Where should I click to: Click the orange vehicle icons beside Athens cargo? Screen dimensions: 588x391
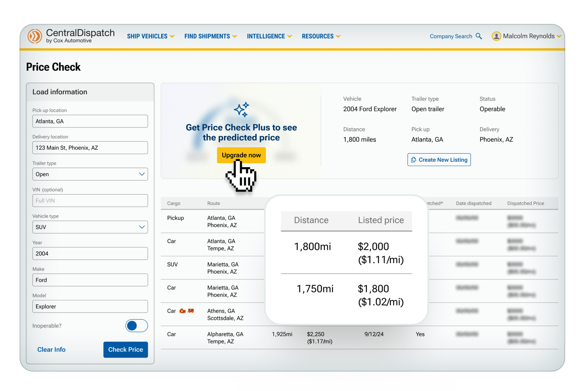(x=186, y=311)
